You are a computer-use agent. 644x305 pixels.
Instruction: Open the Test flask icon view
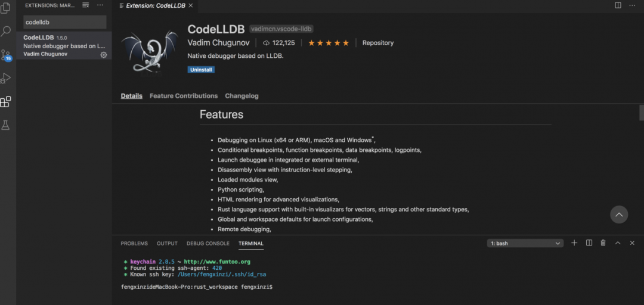(6, 125)
